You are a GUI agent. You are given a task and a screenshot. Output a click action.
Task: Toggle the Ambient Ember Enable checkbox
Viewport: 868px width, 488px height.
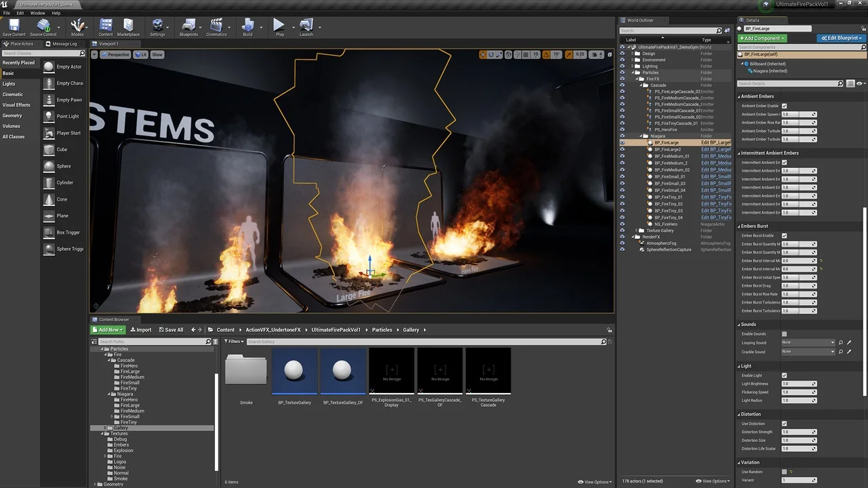click(x=785, y=106)
